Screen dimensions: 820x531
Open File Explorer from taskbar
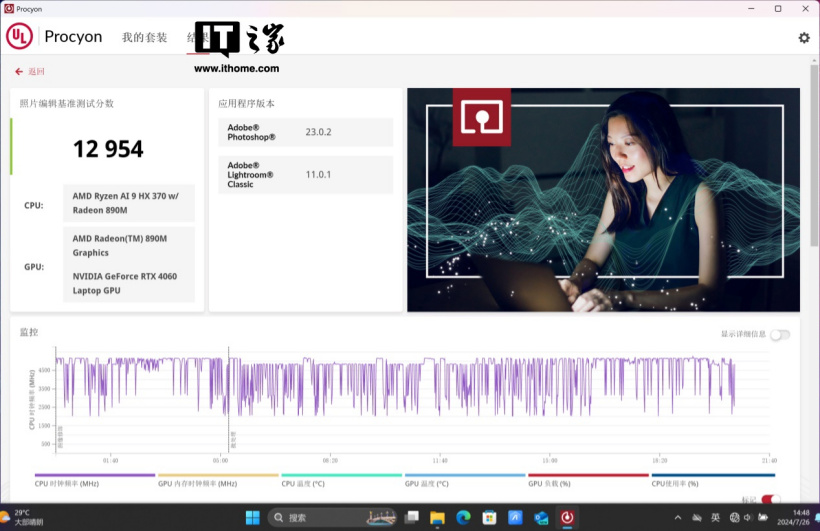(x=437, y=517)
